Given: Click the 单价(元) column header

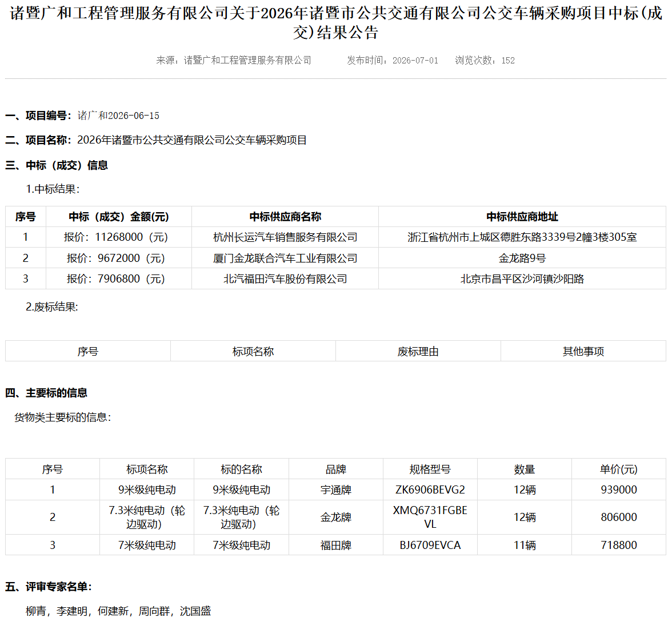Looking at the screenshot, I should click(619, 469).
